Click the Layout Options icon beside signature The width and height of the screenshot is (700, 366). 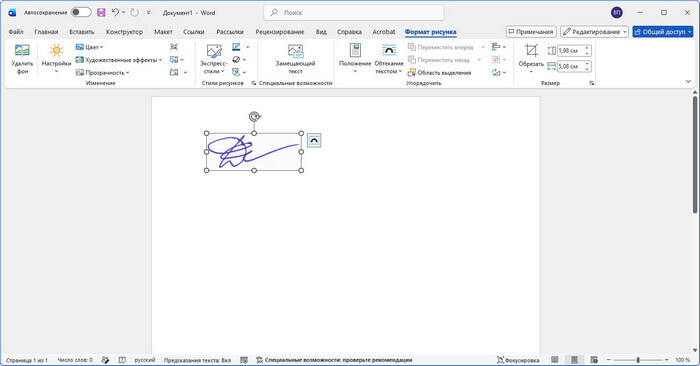pos(314,140)
